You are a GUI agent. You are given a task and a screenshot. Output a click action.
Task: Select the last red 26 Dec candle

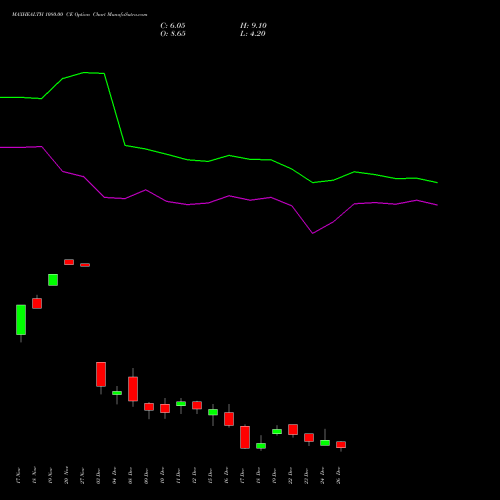tap(341, 445)
